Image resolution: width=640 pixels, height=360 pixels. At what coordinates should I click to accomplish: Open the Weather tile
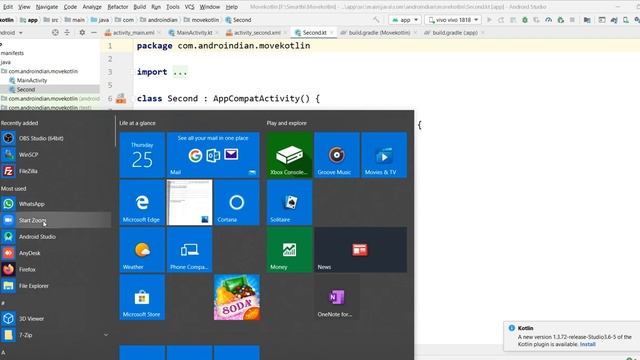(x=142, y=250)
